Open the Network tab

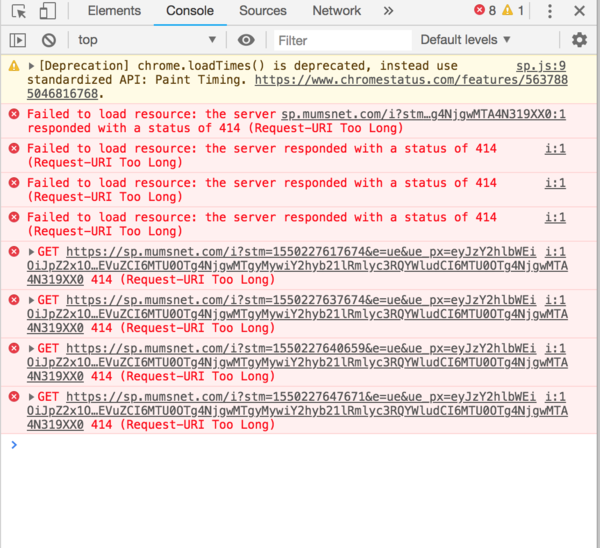pos(336,11)
